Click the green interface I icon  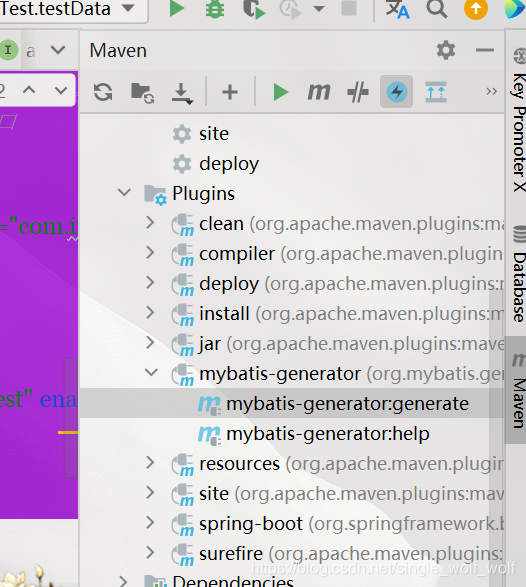pyautogui.click(x=9, y=50)
